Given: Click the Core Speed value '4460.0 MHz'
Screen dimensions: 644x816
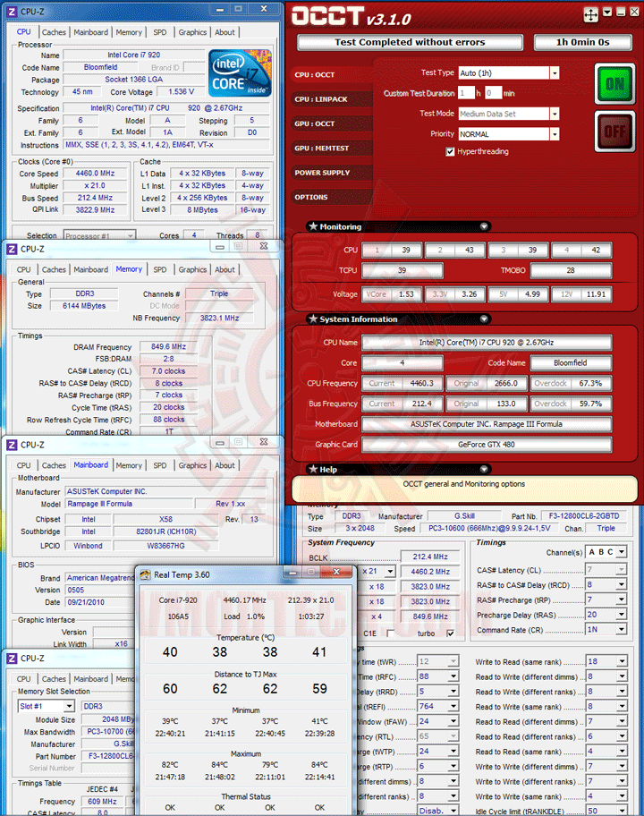Looking at the screenshot, I should 95,174.
